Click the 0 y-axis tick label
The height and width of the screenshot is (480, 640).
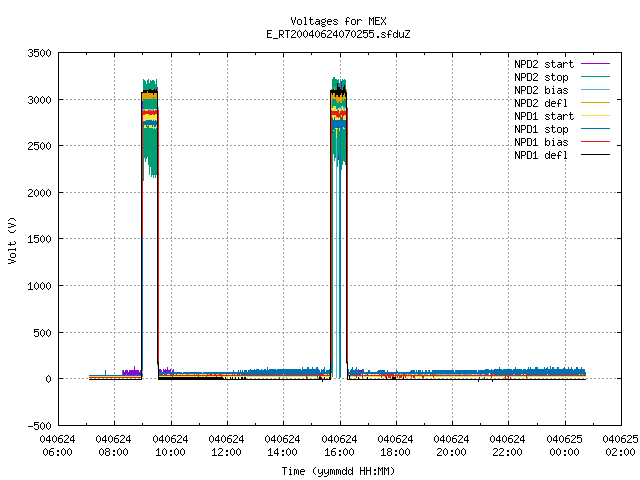49,379
